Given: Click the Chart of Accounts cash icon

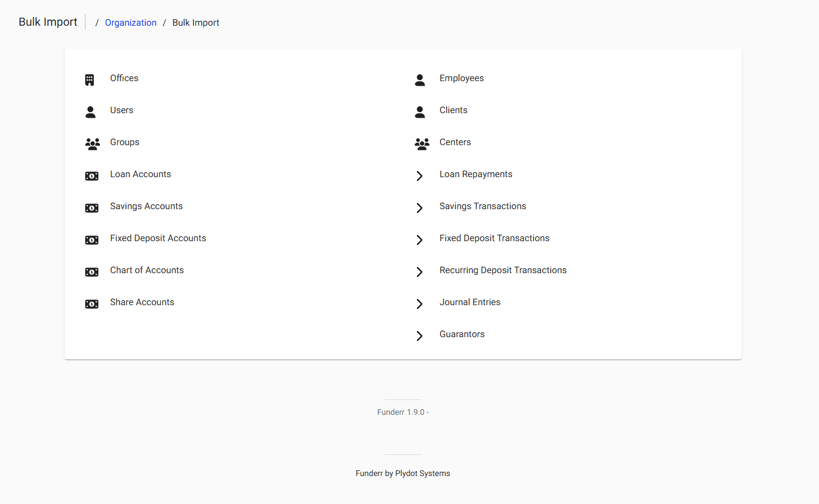Looking at the screenshot, I should coord(92,272).
